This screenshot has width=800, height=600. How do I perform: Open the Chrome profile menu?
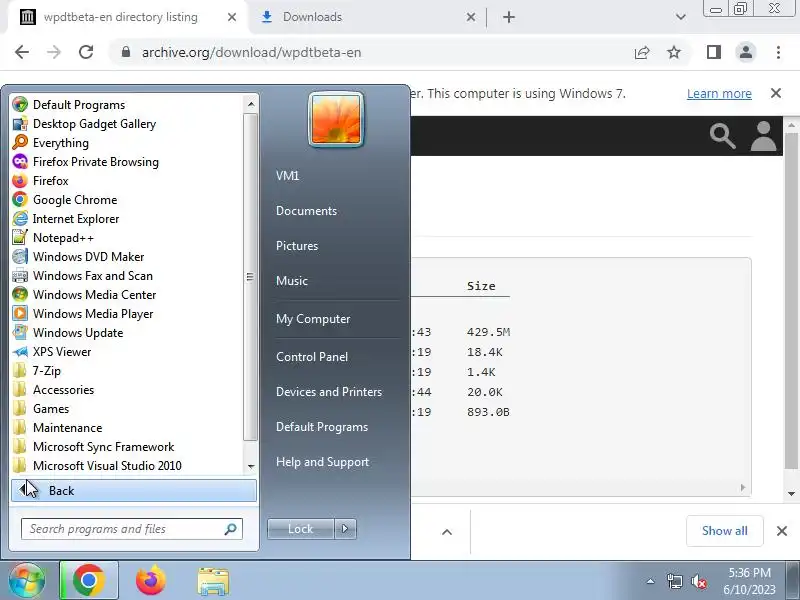point(746,52)
